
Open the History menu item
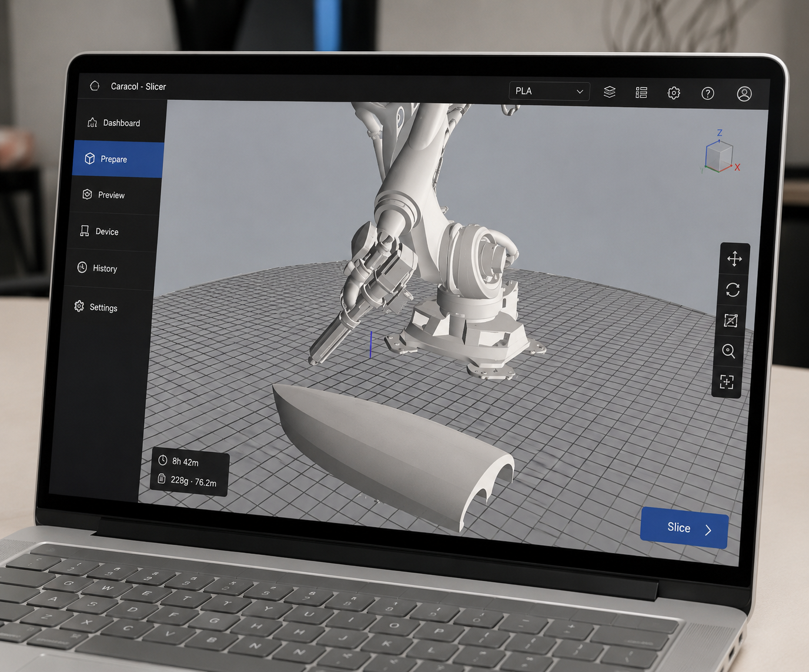110,269
